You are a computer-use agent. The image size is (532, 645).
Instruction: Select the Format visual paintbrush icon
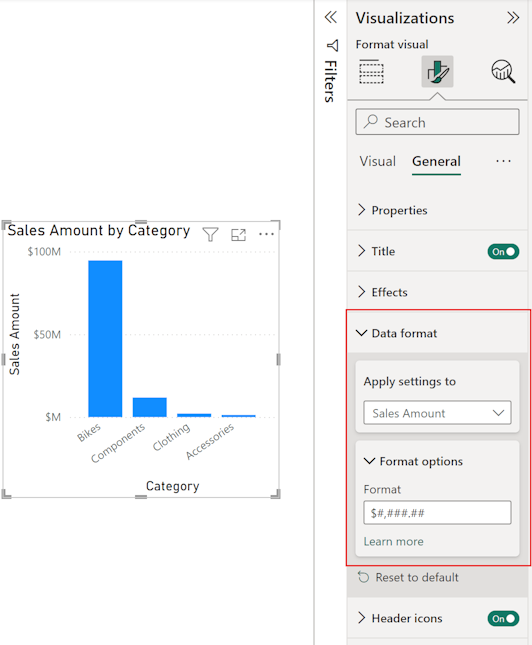click(x=437, y=72)
